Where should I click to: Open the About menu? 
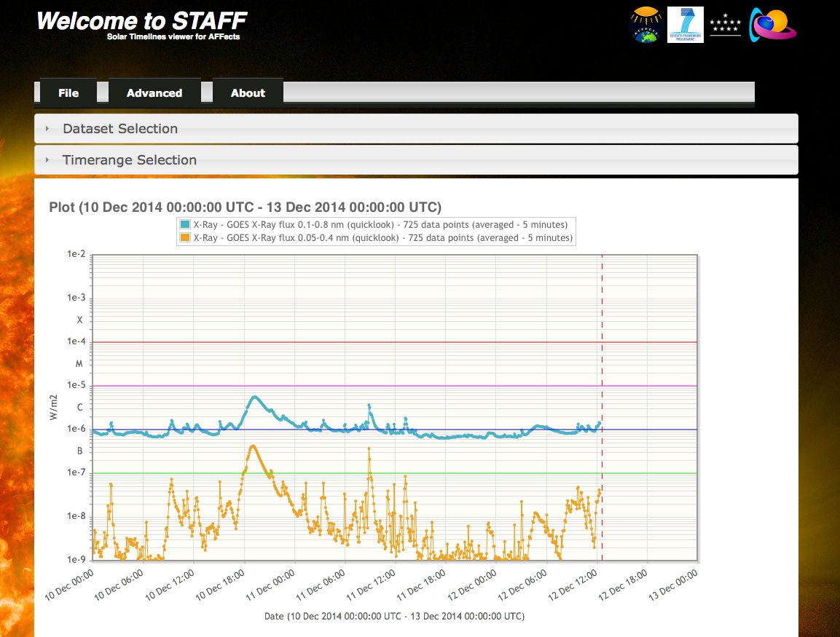click(x=248, y=93)
